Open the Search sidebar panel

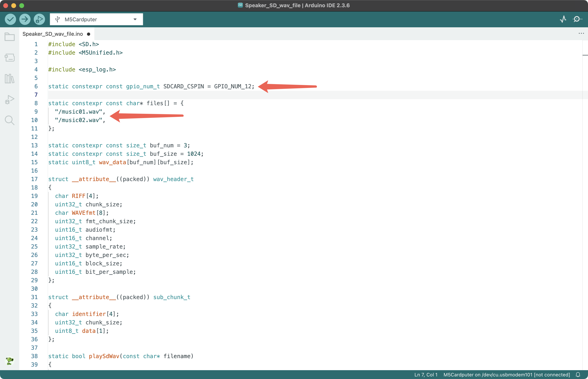coord(10,120)
